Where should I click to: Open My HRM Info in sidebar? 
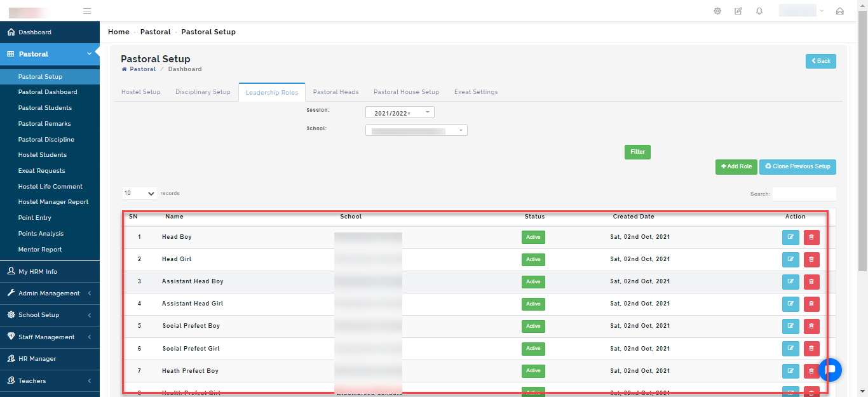coord(50,271)
